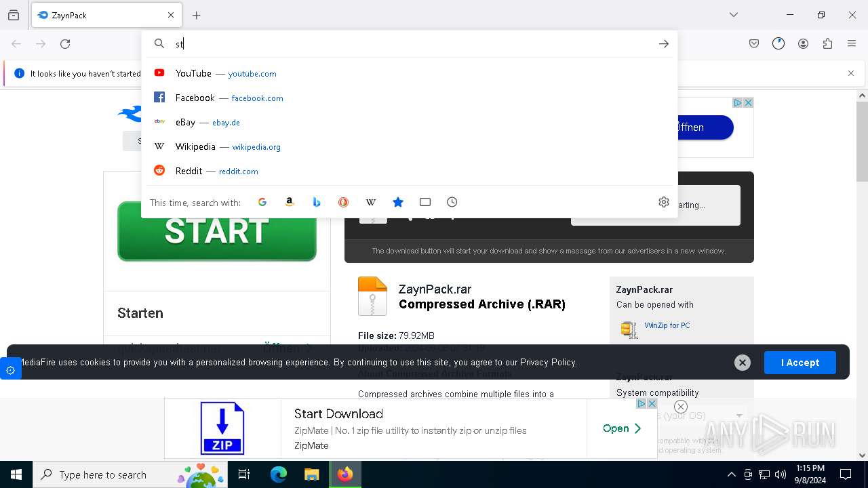This screenshot has width=868, height=488.
Task: Select the Facebook suggestion
Action: pos(410,98)
